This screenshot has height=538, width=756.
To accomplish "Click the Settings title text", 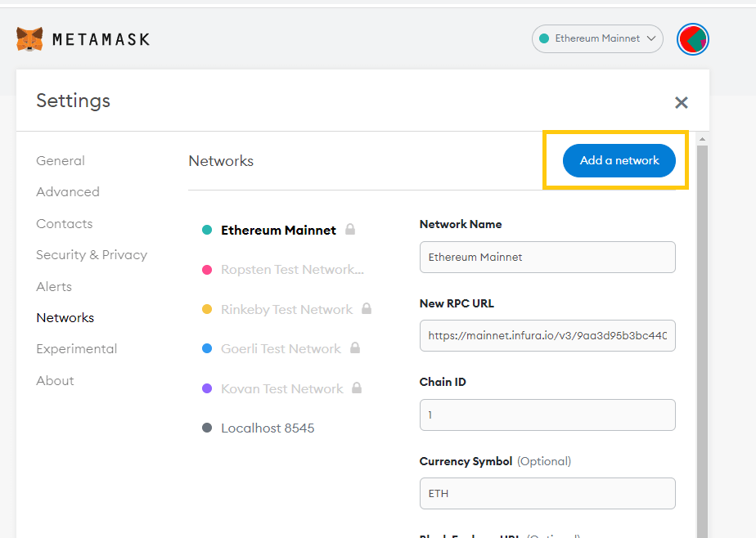I will 74,101.
